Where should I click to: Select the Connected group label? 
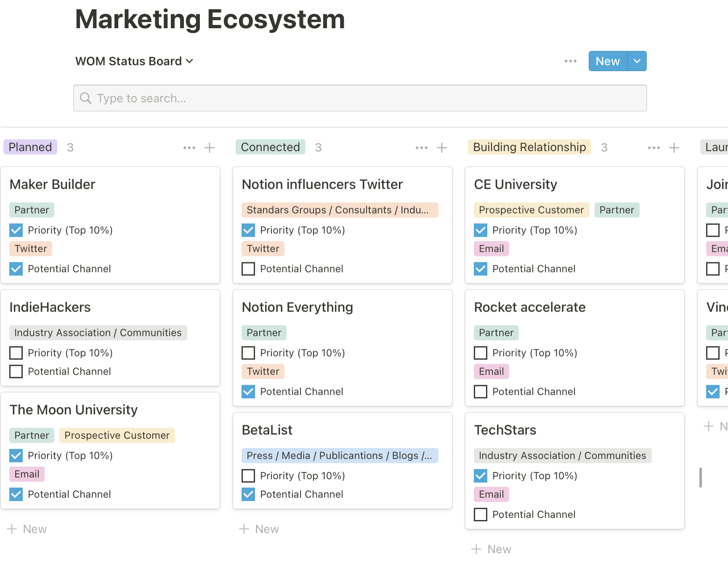(270, 147)
